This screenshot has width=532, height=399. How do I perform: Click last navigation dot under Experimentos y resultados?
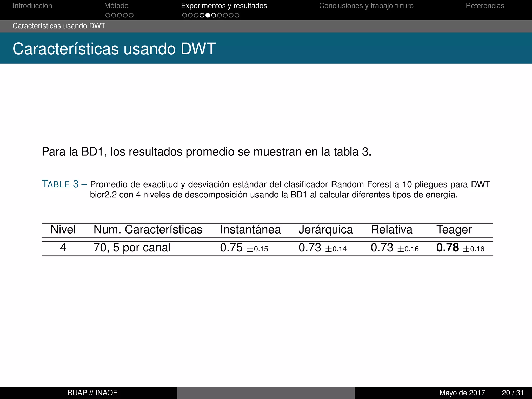tap(237, 15)
